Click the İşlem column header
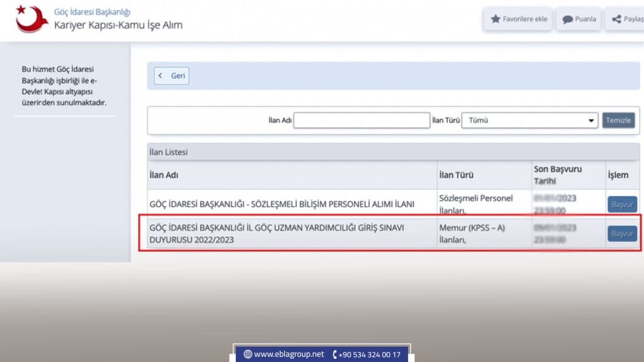The height and width of the screenshot is (362, 644). [618, 175]
